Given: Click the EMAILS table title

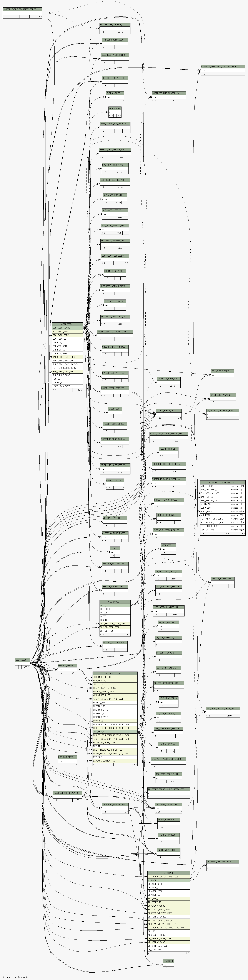Looking at the screenshot, I should (115, 549).
